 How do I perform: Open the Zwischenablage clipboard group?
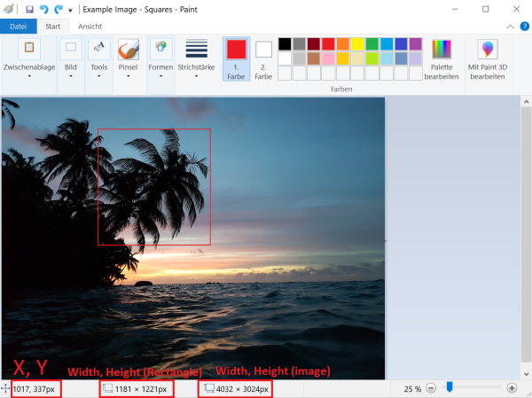point(29,59)
